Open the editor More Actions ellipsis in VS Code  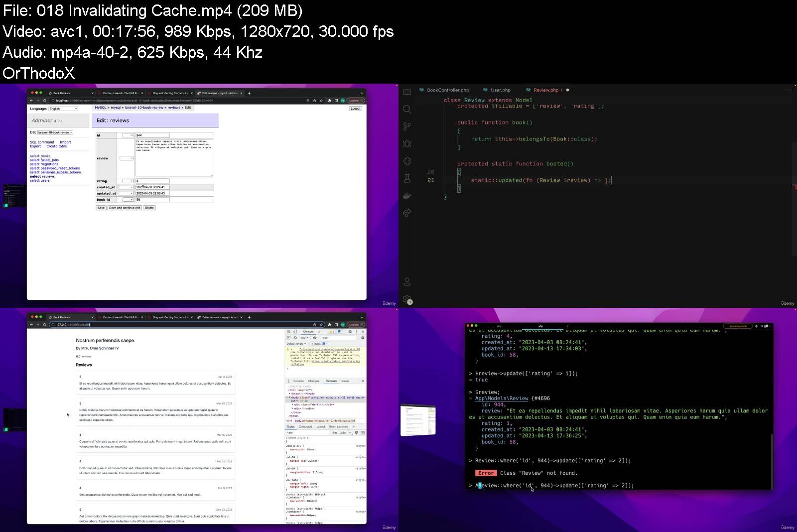[x=789, y=90]
